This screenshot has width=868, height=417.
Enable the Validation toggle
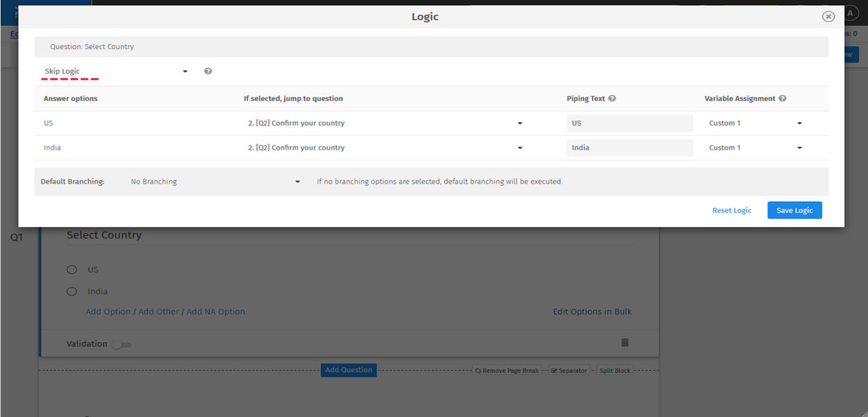tap(122, 344)
